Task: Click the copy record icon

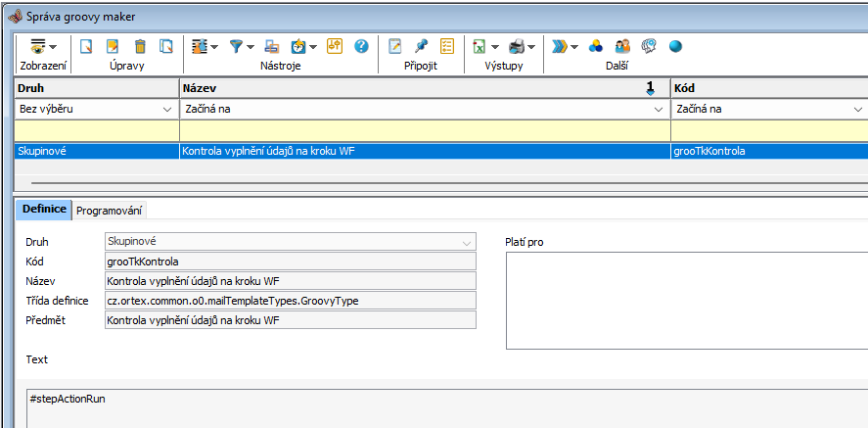Action: pyautogui.click(x=166, y=46)
